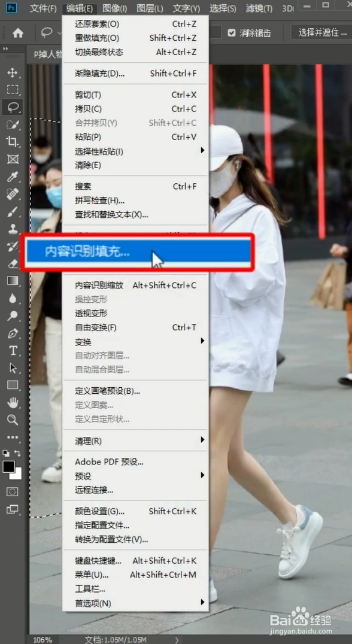The image size is (352, 644).
Task: Toggle the 消除锯齿 anti-alias checkbox
Action: [232, 33]
